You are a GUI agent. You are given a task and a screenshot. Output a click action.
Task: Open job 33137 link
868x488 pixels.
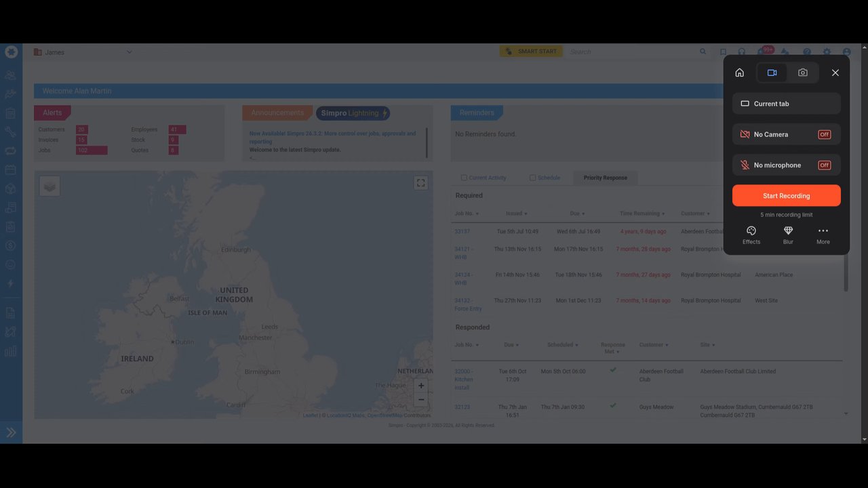point(462,232)
